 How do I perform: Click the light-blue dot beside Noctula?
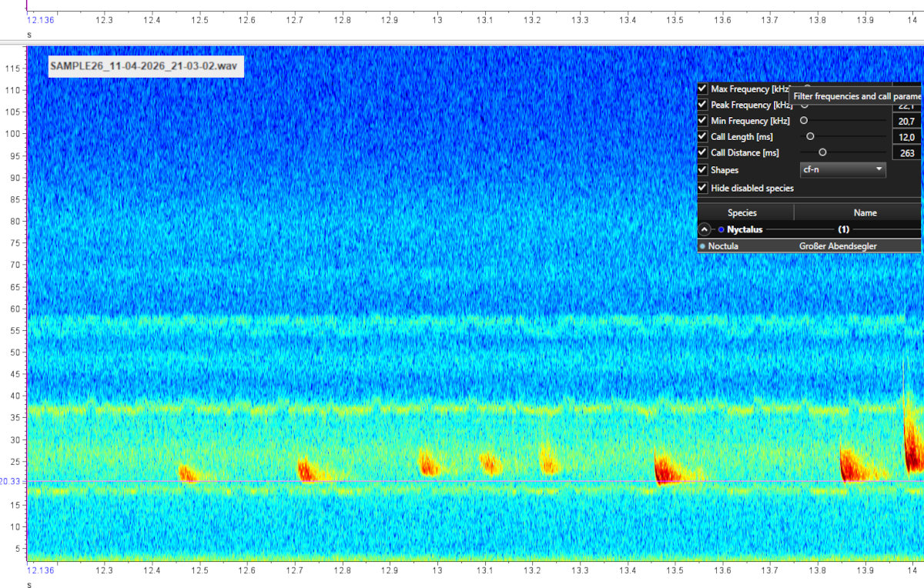[703, 246]
